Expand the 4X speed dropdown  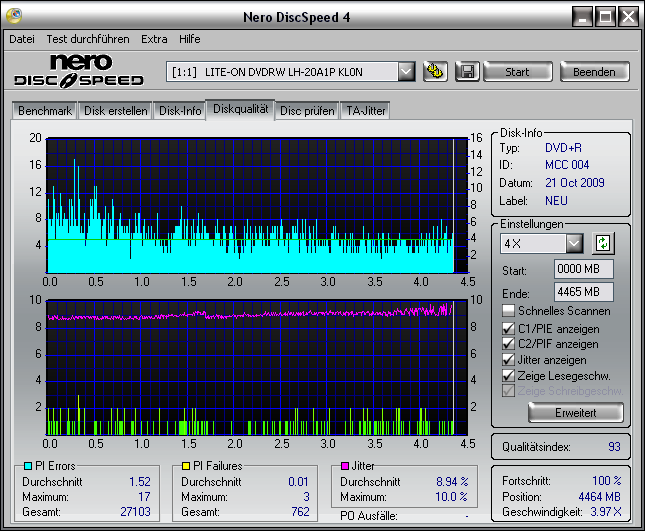click(x=573, y=243)
